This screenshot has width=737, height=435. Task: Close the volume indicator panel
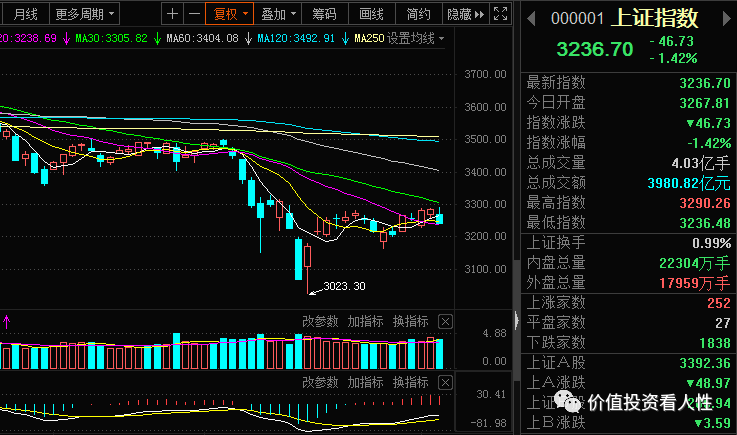pos(445,322)
